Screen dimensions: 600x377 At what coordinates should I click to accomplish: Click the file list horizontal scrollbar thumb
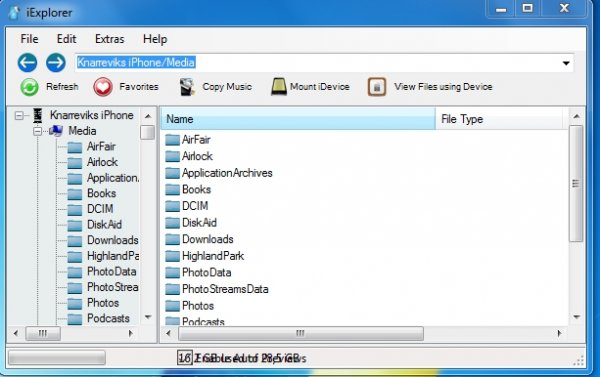[x=301, y=333]
